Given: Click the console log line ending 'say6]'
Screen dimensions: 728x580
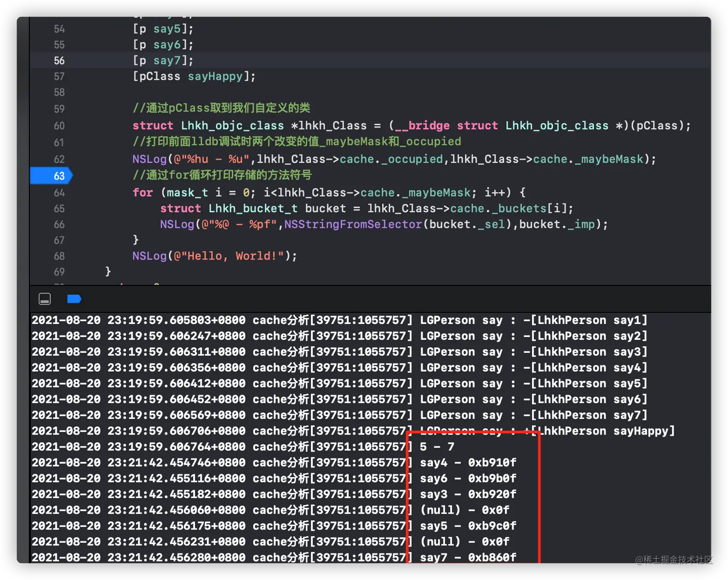Looking at the screenshot, I should coord(339,400).
